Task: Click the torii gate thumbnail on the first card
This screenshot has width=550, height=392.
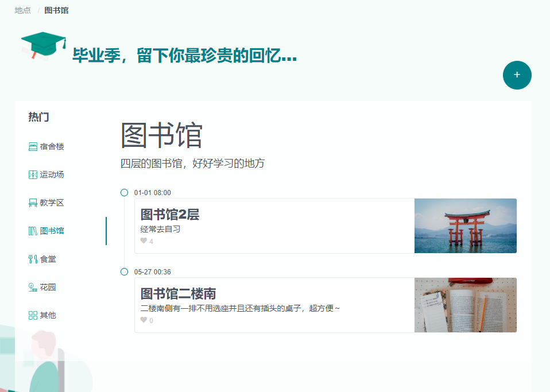Action: click(x=466, y=226)
